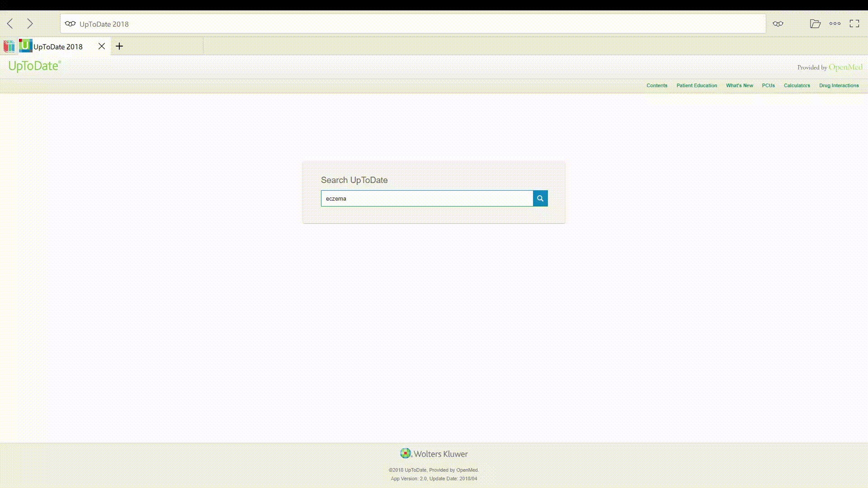This screenshot has width=868, height=488.
Task: Click the magnifier to search for eczema
Action: [540, 198]
